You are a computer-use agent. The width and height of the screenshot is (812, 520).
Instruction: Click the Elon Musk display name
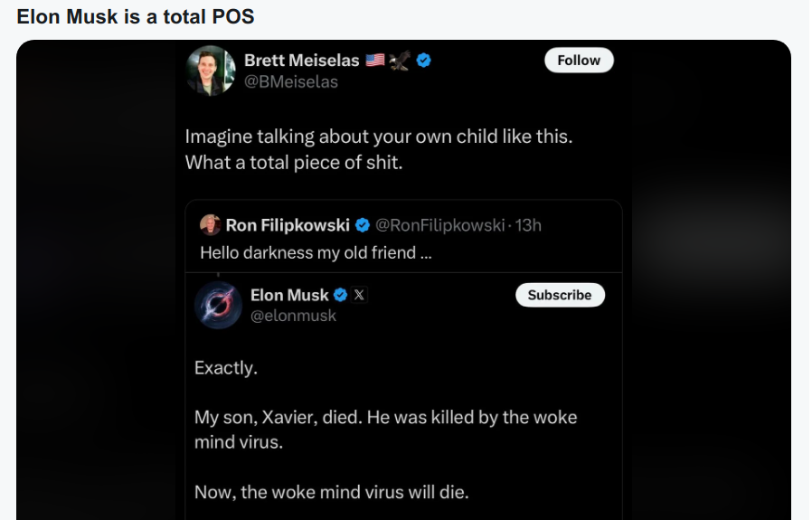click(289, 295)
